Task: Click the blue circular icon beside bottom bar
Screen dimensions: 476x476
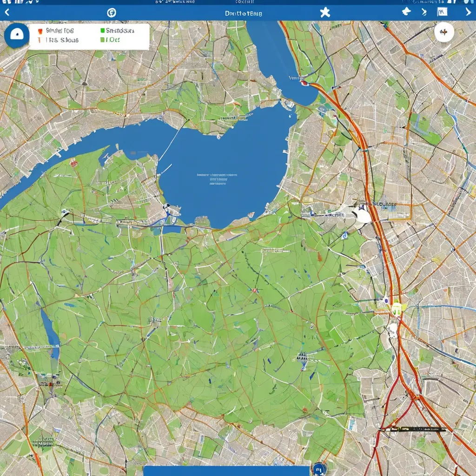Action: tap(318, 469)
